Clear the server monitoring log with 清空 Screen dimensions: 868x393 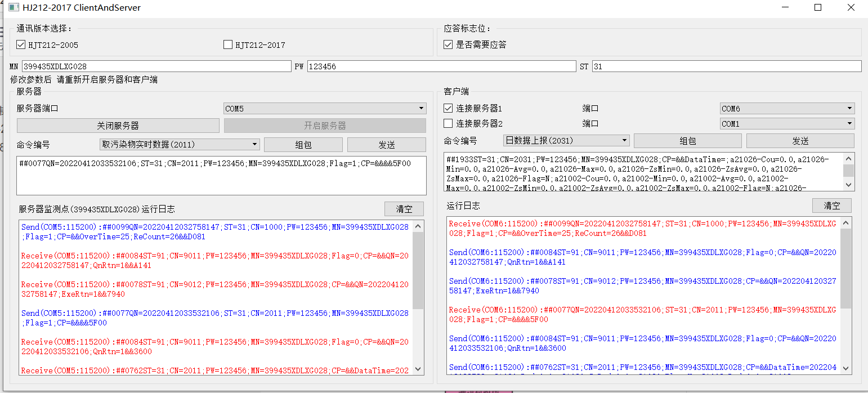pos(404,208)
